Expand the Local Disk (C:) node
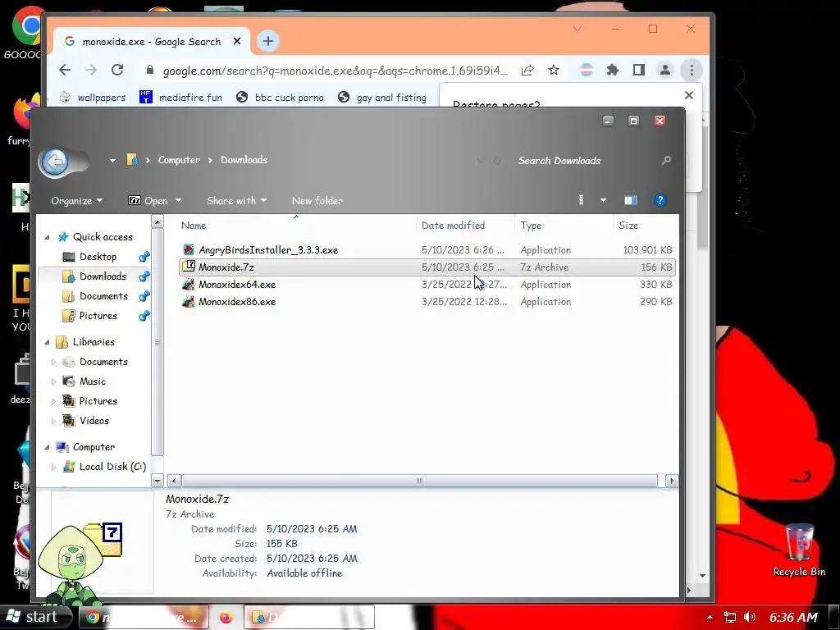This screenshot has width=840, height=630. coord(53,467)
